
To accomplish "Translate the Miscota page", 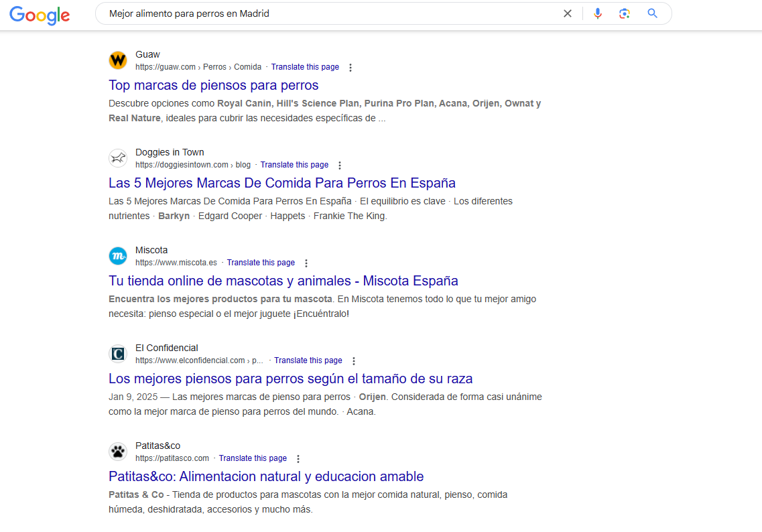I will coord(261,263).
